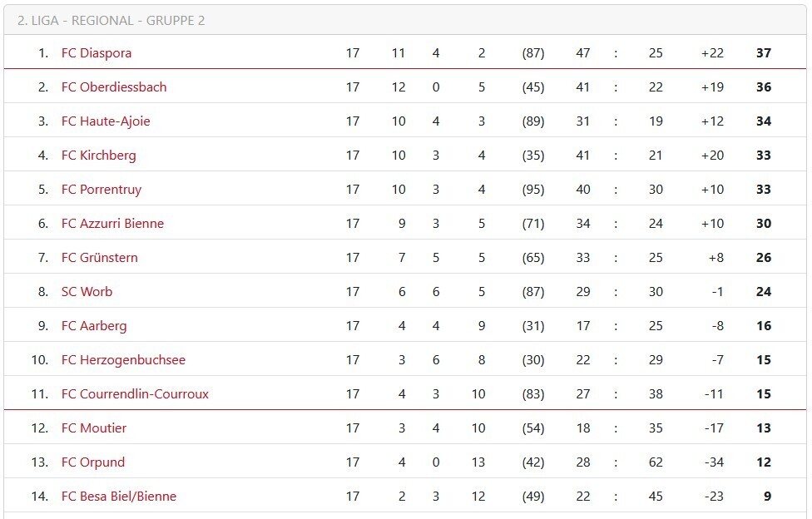The width and height of the screenshot is (812, 519).
Task: Go to the FC Moutier link
Action: point(94,428)
